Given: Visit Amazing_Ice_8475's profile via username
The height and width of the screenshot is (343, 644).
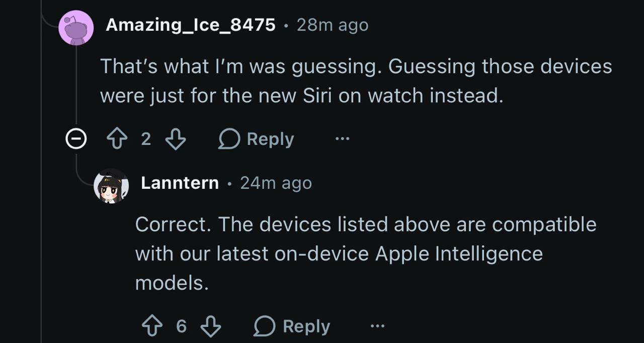Looking at the screenshot, I should [191, 25].
